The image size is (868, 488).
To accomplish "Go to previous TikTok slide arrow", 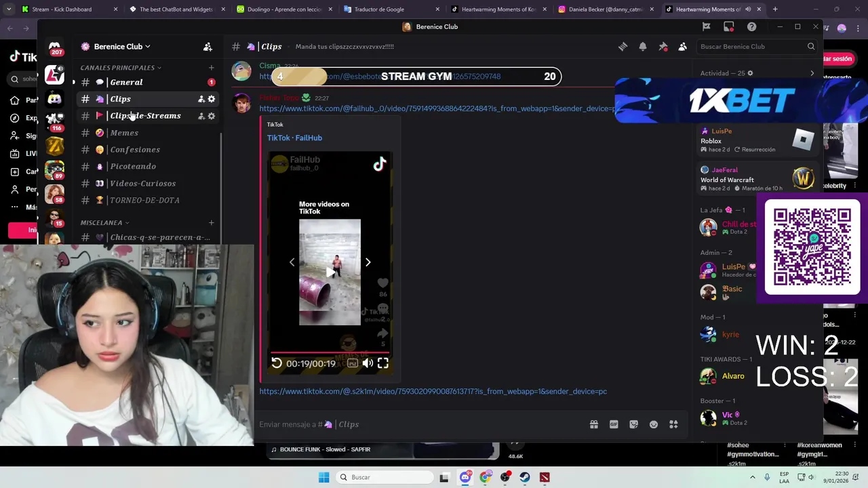I will [292, 262].
